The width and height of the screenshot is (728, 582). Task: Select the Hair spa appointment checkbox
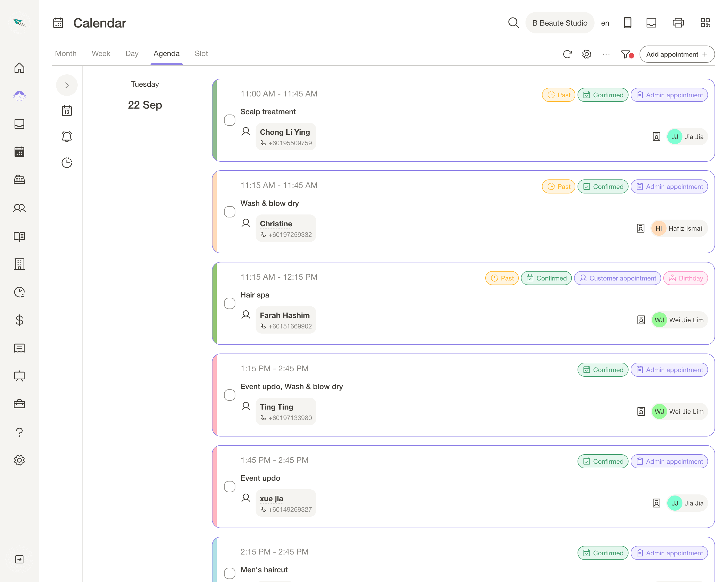tap(230, 303)
